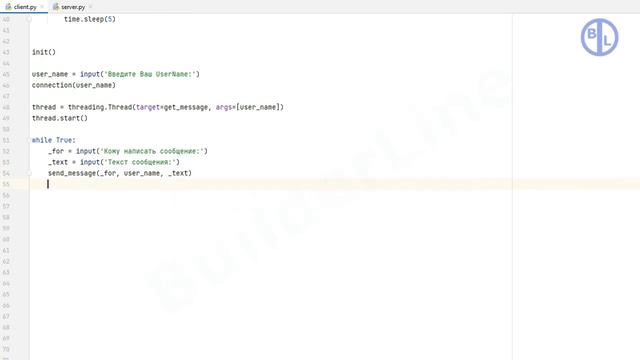Image resolution: width=640 pixels, height=360 pixels.
Task: Click the time.sleep(5) code line
Action: pyautogui.click(x=90, y=19)
